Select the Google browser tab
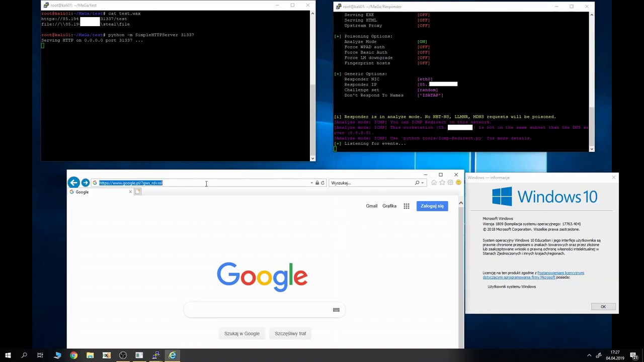This screenshot has width=644, height=362. [101, 192]
